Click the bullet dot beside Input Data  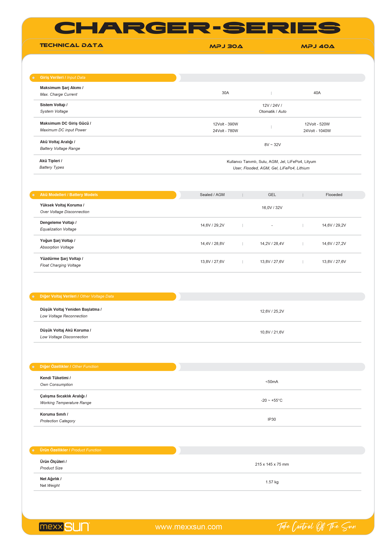click(33, 78)
